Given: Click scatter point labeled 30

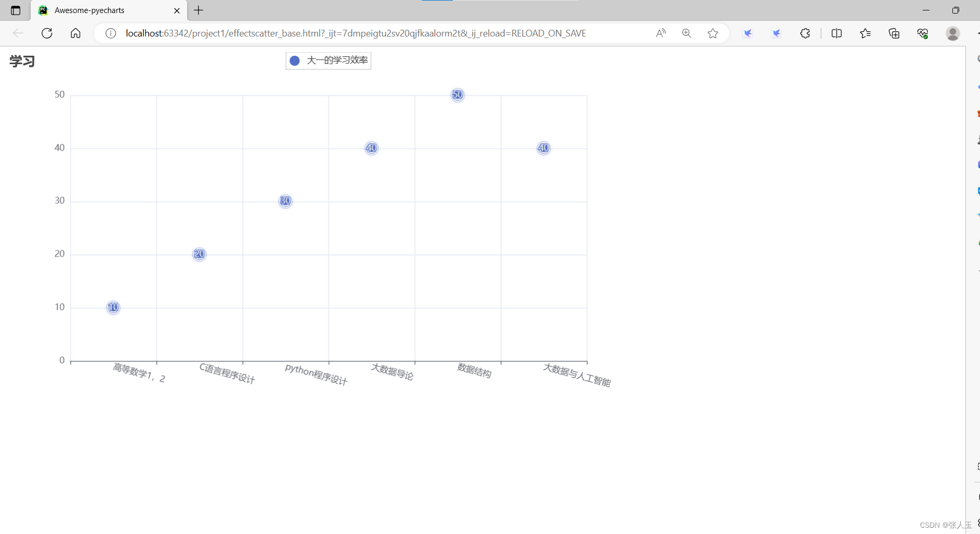Looking at the screenshot, I should point(285,201).
